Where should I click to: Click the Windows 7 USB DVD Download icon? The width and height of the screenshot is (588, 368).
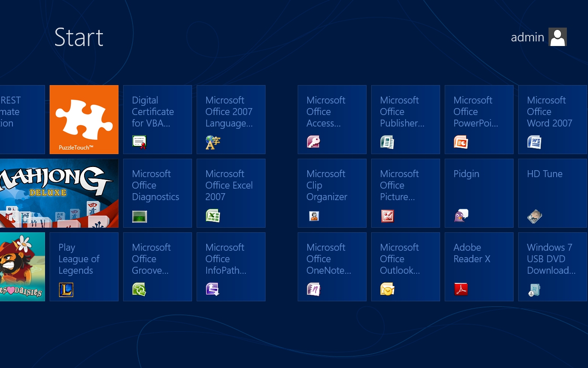(x=534, y=290)
